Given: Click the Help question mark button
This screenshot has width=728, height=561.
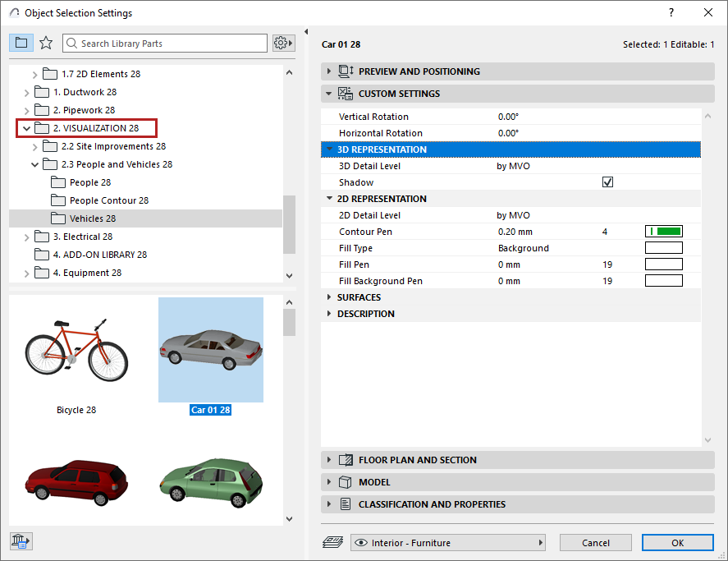Looking at the screenshot, I should tap(671, 12).
